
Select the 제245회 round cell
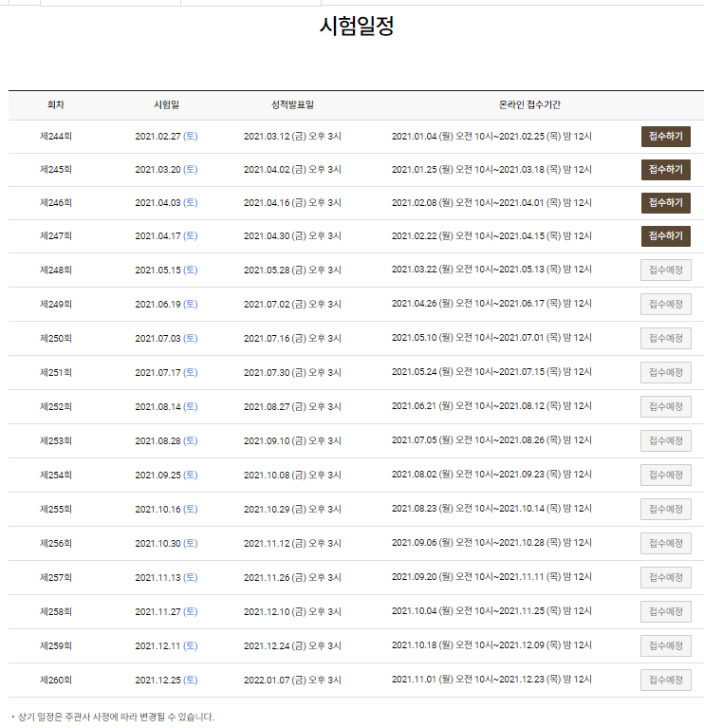(x=56, y=170)
